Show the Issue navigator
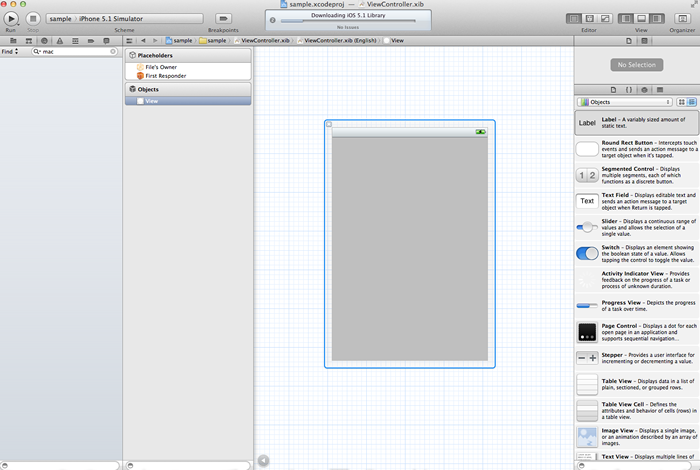 click(59, 41)
